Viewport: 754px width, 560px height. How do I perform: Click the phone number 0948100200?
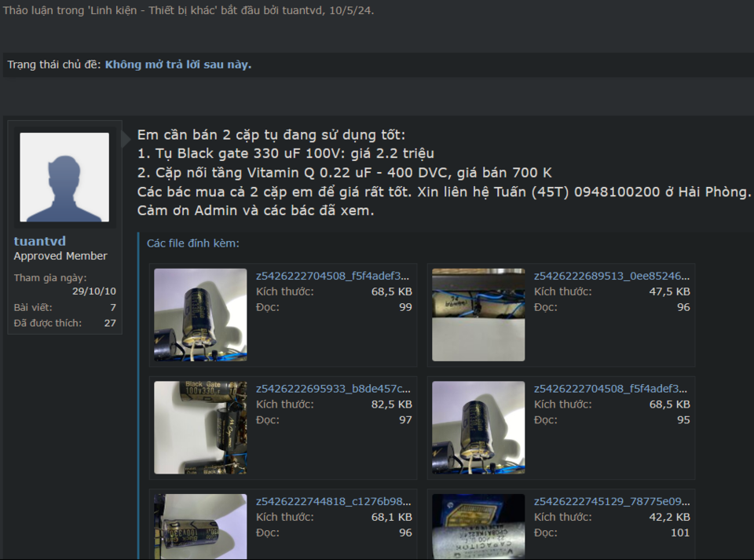click(617, 192)
